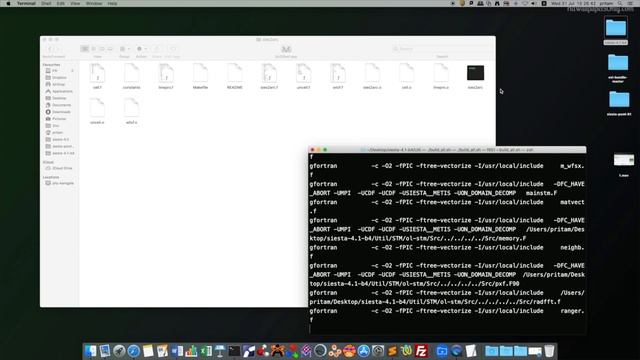The height and width of the screenshot is (360, 640).
Task: Open Microsoft Excel from the Dock
Action: [x=206, y=351]
